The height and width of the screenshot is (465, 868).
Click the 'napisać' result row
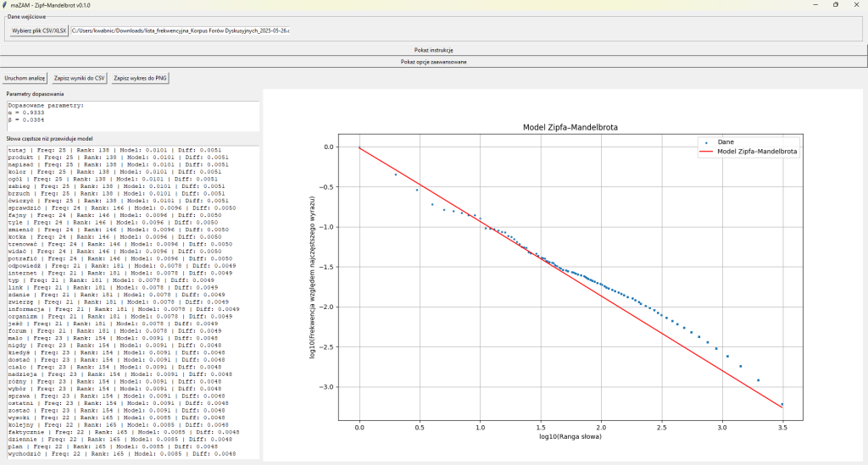pos(118,164)
